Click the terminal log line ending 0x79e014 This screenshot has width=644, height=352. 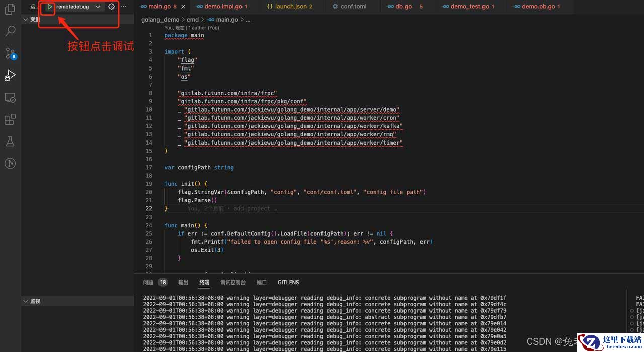325,324
